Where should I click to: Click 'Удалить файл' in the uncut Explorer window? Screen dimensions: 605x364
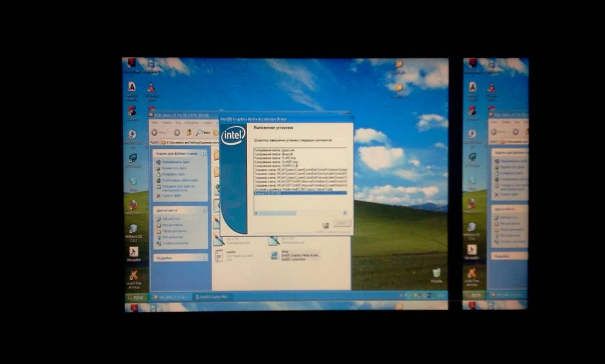[168, 195]
